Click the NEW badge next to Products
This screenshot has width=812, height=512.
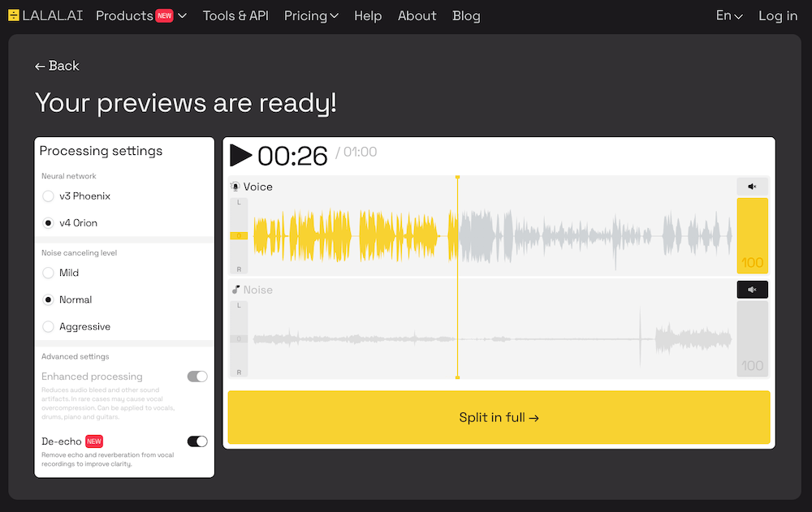164,15
